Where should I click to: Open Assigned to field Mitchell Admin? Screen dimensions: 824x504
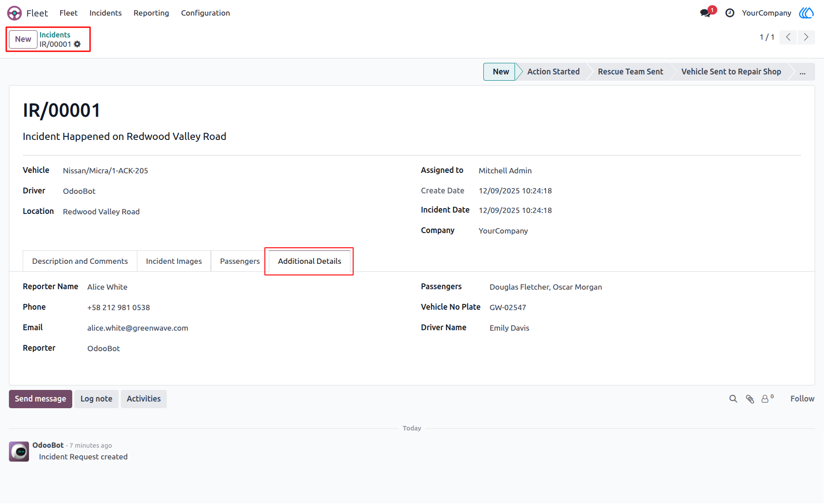point(505,171)
